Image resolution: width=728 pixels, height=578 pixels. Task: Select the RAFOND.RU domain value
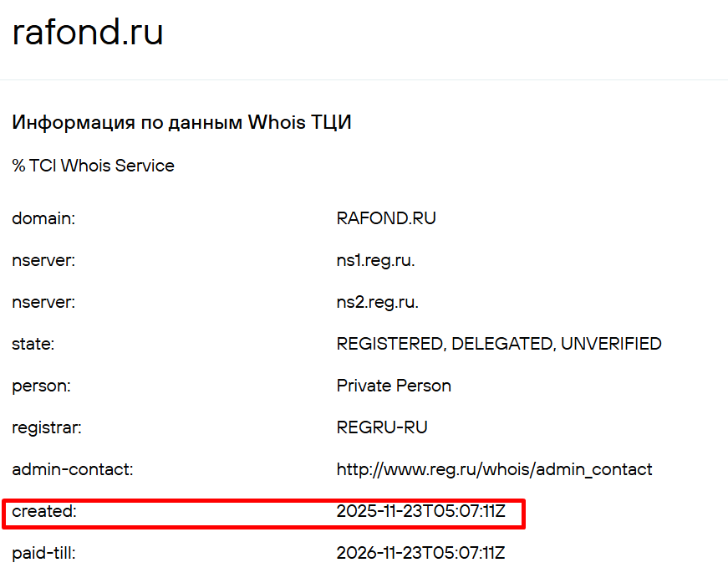click(386, 218)
